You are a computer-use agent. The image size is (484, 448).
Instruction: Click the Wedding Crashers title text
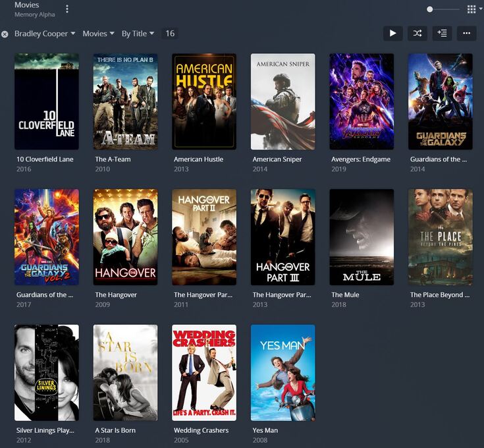tap(202, 430)
